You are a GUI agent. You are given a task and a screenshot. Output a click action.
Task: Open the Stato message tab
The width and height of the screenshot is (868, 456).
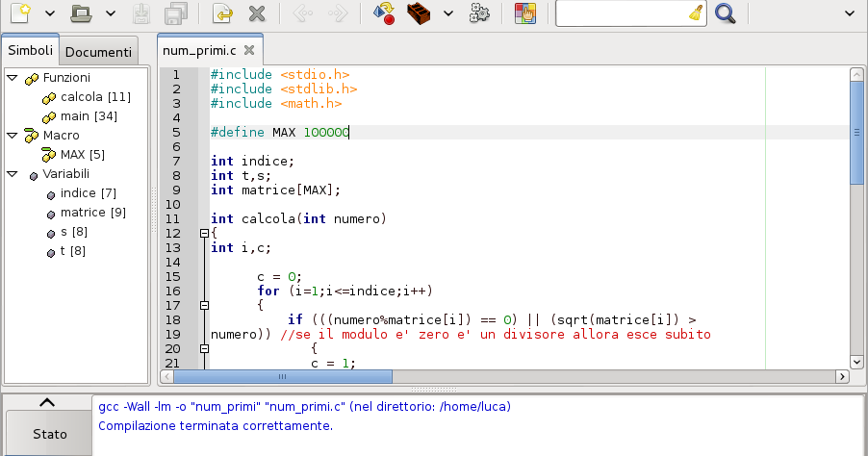tap(49, 434)
